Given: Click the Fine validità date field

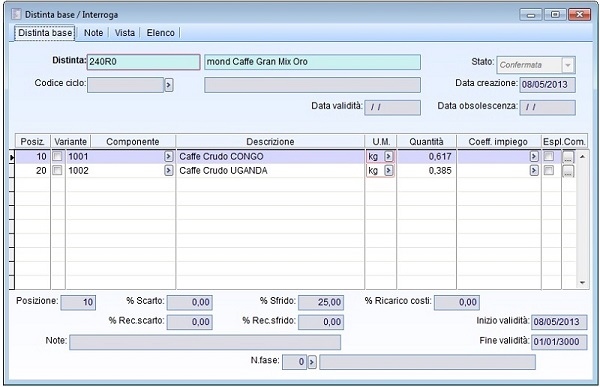Looking at the screenshot, I should tap(559, 342).
